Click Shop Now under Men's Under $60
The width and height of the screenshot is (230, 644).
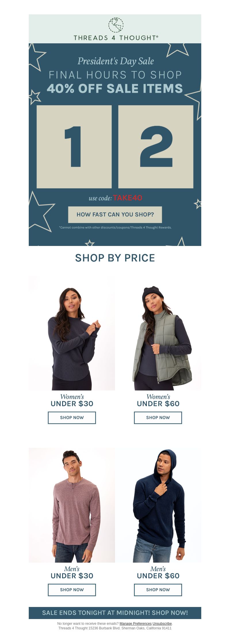tap(158, 590)
